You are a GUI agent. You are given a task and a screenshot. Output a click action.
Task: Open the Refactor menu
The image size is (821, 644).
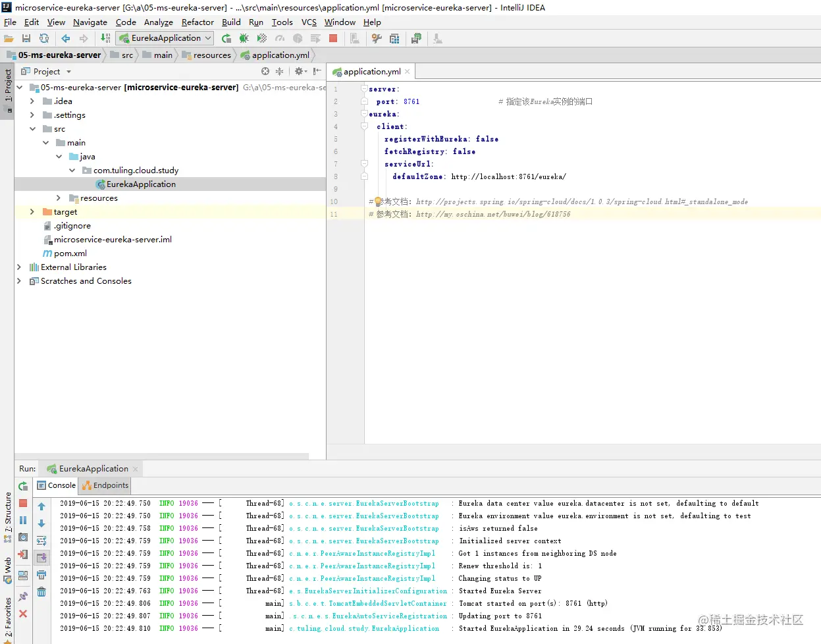[198, 22]
